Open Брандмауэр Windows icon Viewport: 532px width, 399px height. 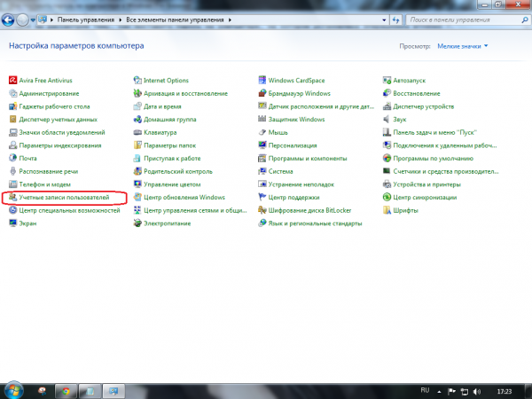pyautogui.click(x=262, y=93)
